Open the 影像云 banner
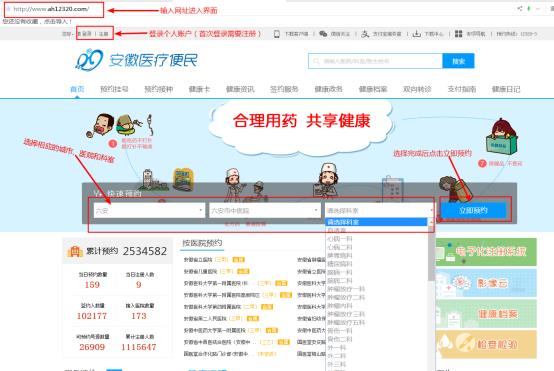Viewport: 554px width, 371px height. pos(487,283)
